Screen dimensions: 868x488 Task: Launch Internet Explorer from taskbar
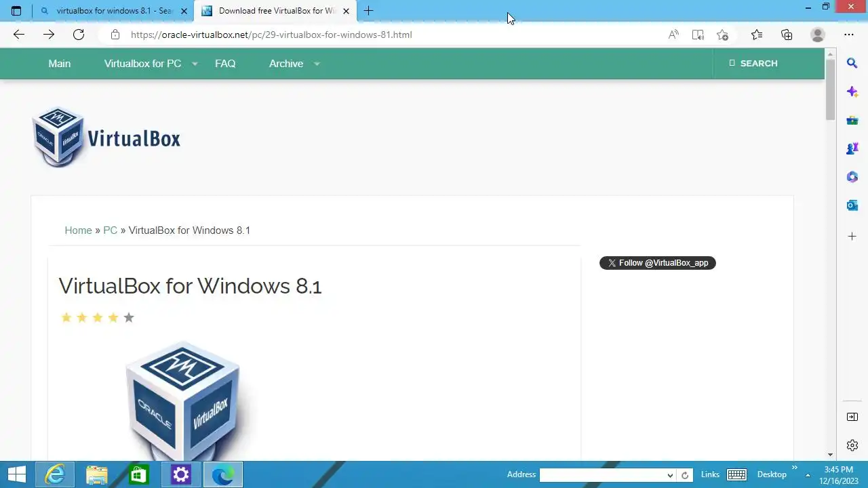[54, 474]
